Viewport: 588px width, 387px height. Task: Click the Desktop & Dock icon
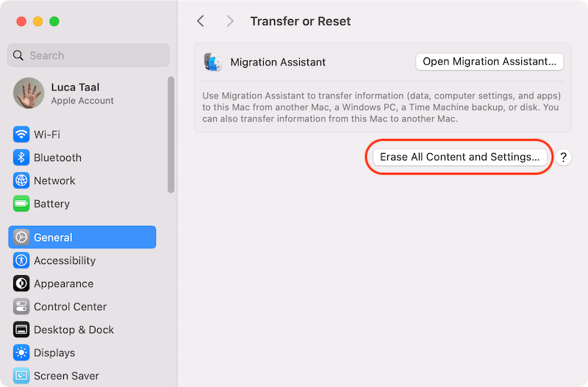tap(21, 330)
